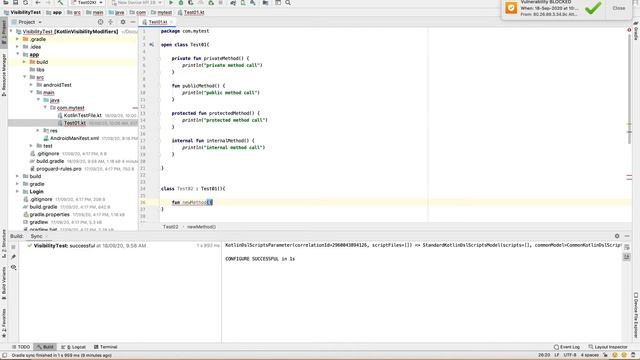Expand the app build folder
Screen dimensions: 640x360
point(24,62)
